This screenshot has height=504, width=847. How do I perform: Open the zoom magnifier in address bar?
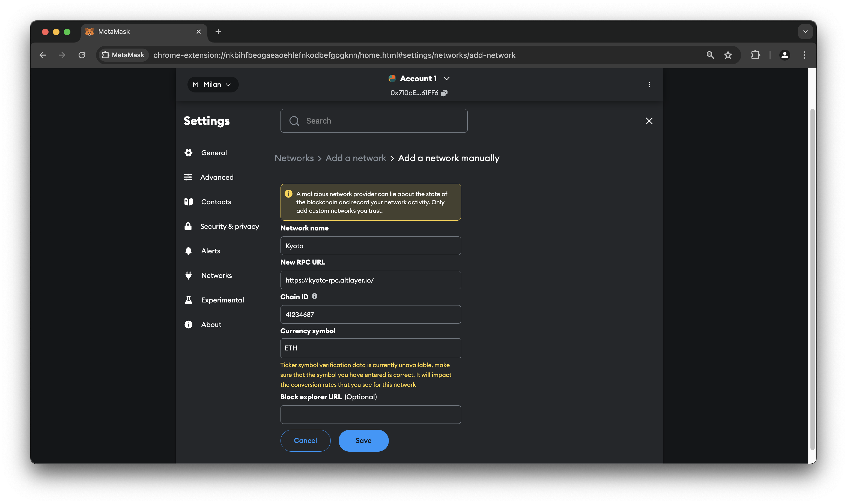pos(710,55)
